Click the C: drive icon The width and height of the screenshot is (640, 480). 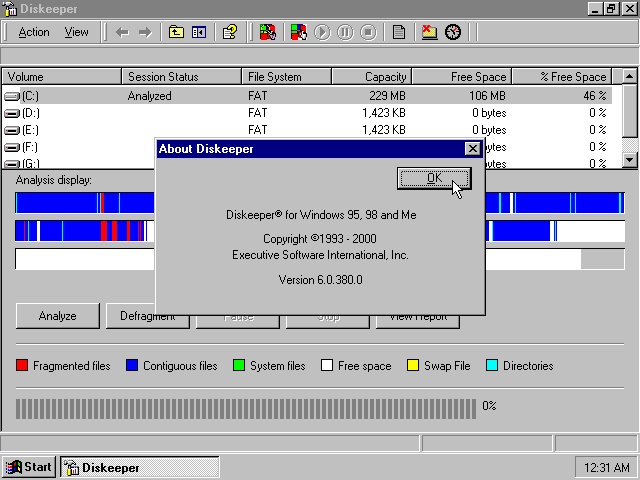11,96
